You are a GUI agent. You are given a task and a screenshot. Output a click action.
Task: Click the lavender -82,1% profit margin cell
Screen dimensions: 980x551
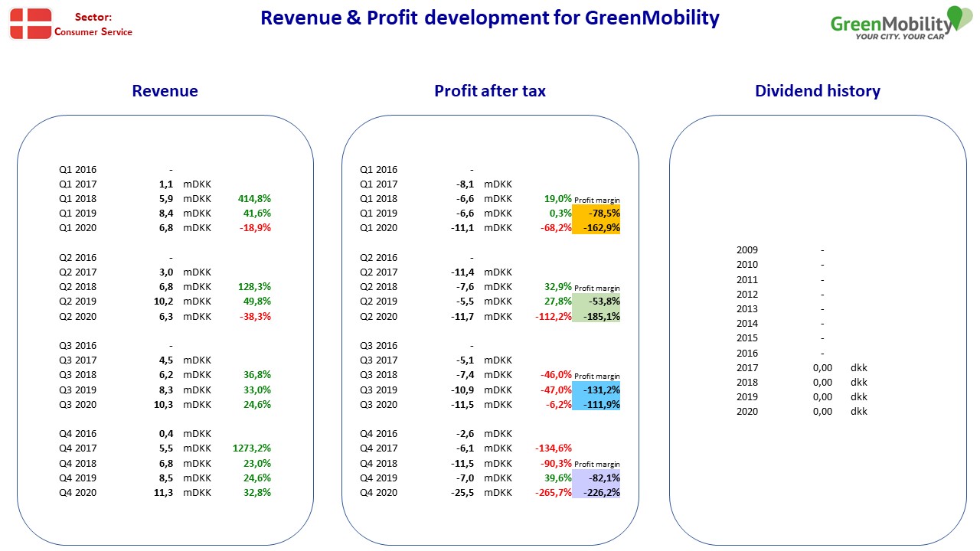[596, 478]
